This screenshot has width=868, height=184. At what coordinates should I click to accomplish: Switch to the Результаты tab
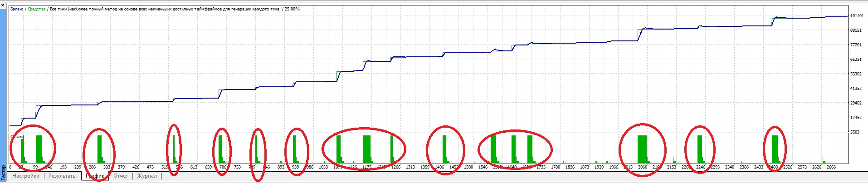tap(63, 176)
